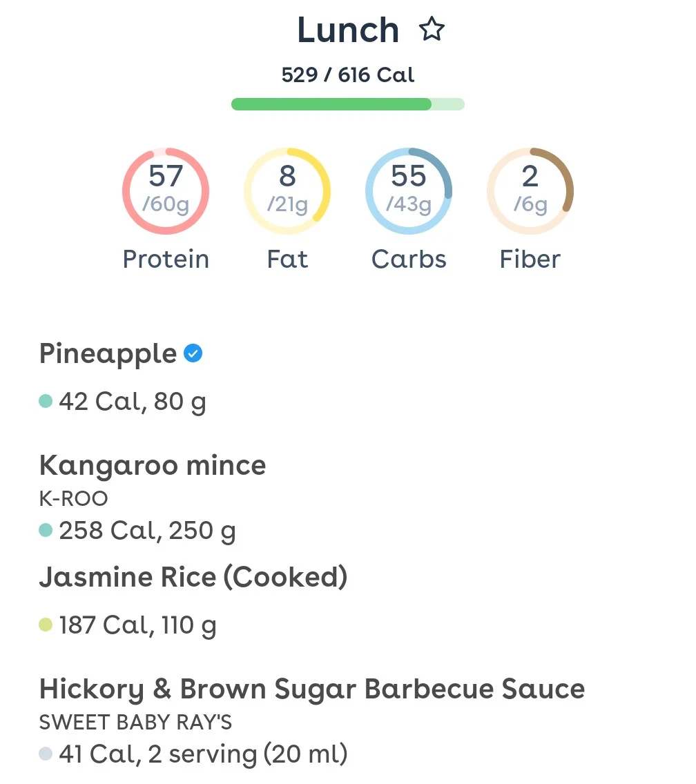Click the green dot beside 42 Cal
Image resolution: width=696 pixels, height=784 pixels.
point(46,401)
